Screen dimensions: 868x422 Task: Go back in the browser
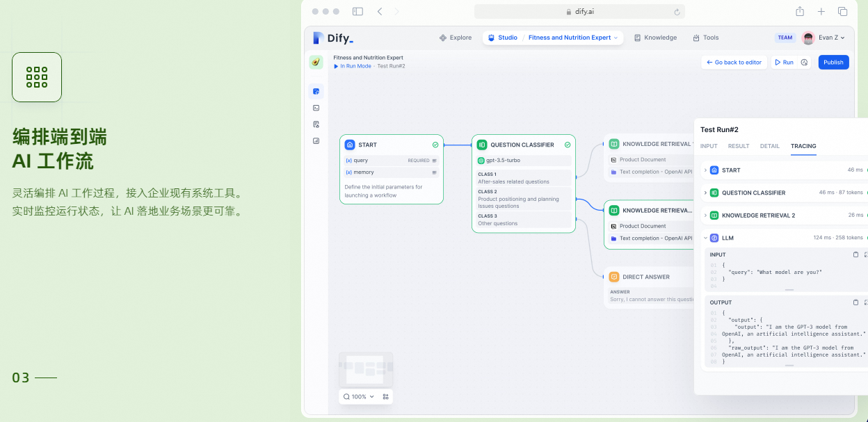click(380, 12)
